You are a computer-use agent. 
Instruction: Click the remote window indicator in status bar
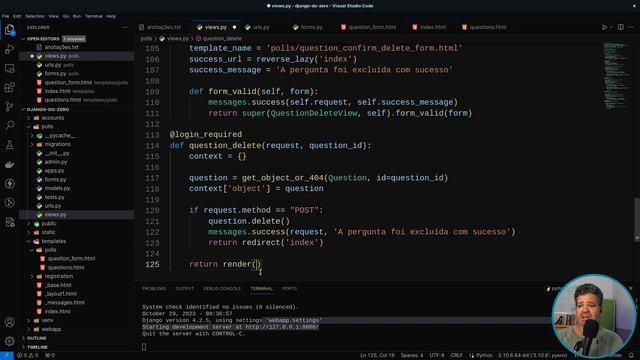click(x=7, y=356)
